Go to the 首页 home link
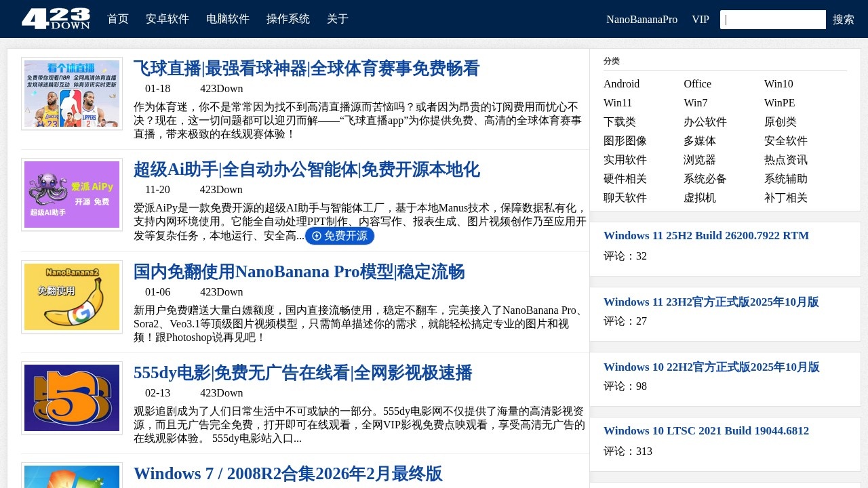This screenshot has width=868, height=488. (118, 19)
